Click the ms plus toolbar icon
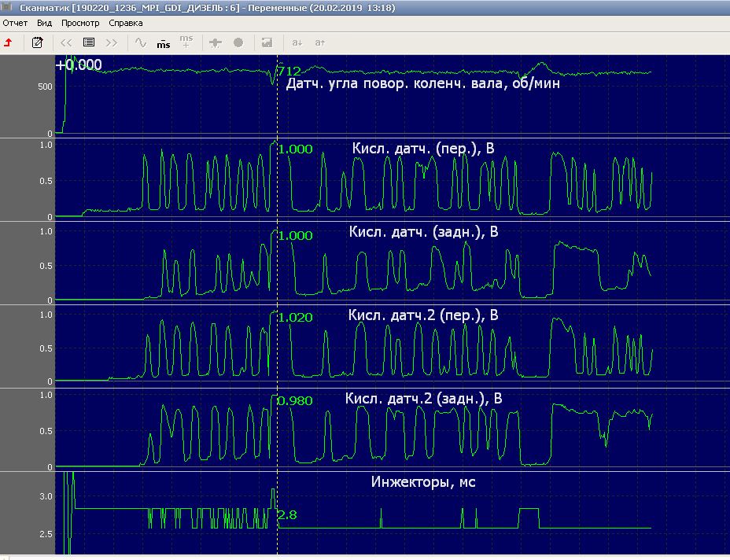730x560 pixels. (x=186, y=42)
